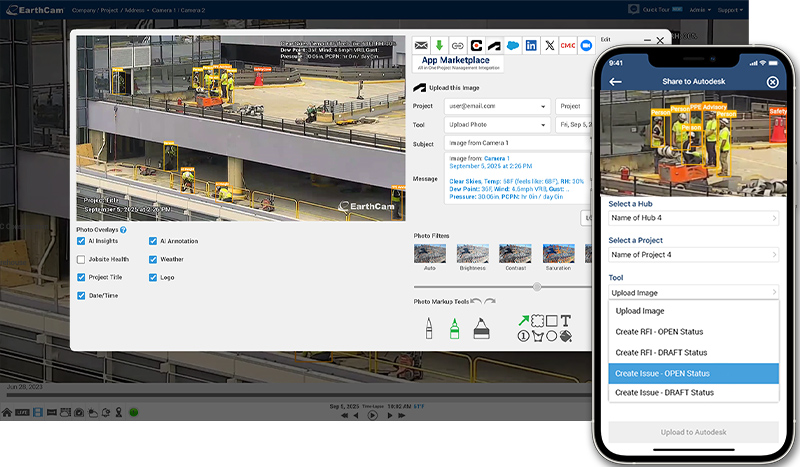This screenshot has width=800, height=467.
Task: Open the Admin menu in top bar
Action: (700, 10)
